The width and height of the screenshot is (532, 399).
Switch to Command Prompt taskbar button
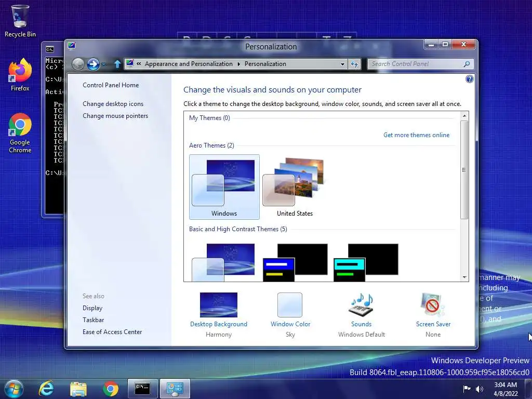(142, 389)
